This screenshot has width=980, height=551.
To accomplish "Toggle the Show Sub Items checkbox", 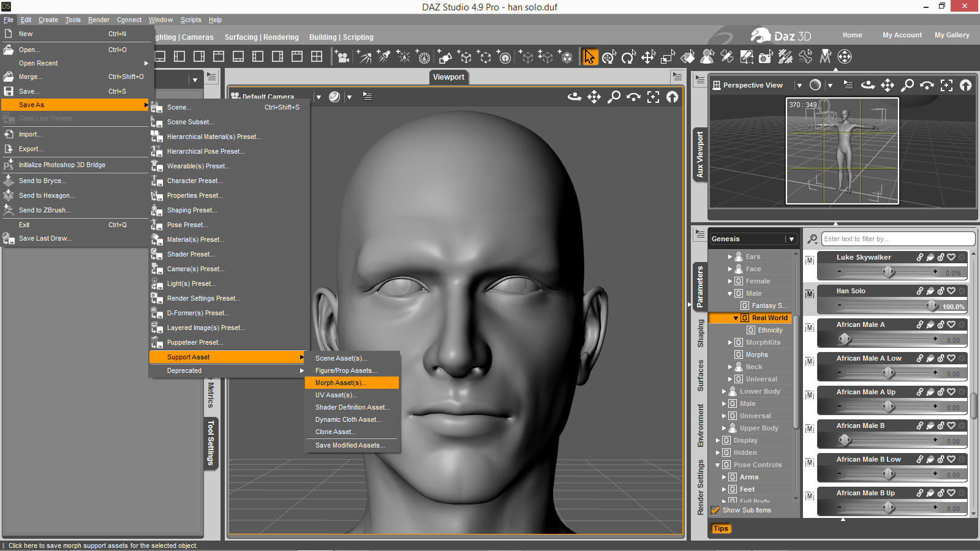I will coord(715,510).
